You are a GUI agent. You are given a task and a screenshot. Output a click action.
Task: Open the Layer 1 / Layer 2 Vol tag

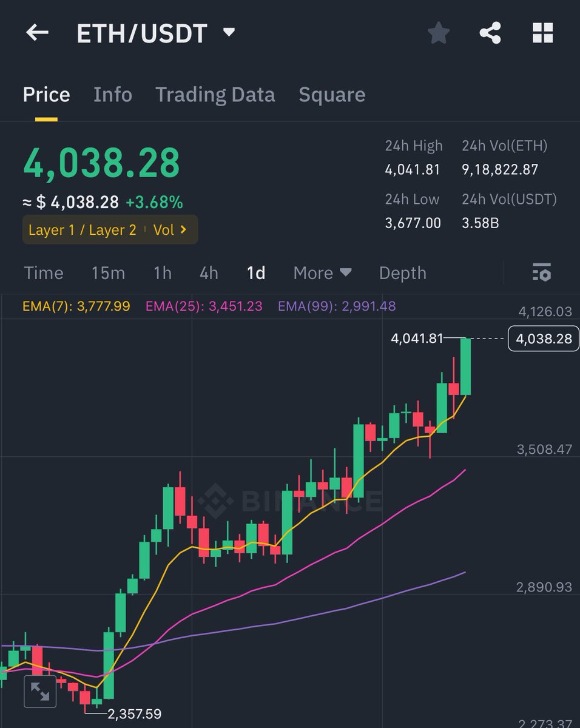click(109, 229)
